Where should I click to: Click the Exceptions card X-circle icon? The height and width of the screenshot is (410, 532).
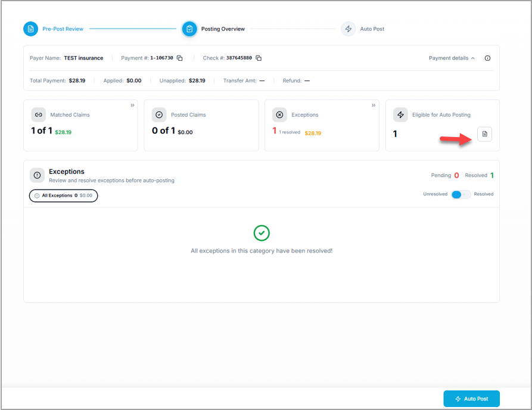coord(279,115)
